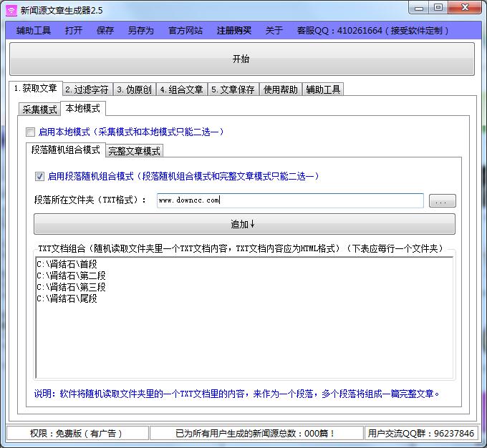The image size is (487, 448).
Task: Switch to the 1.获取文章 tab
Action: point(35,89)
